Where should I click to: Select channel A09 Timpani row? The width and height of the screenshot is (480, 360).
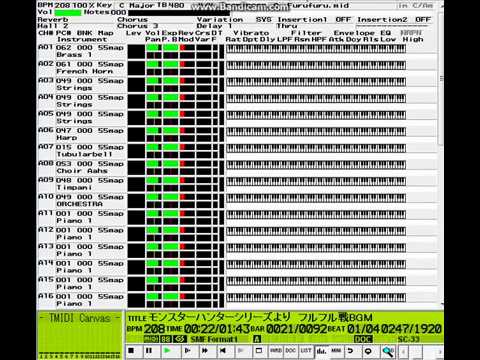tap(81, 184)
